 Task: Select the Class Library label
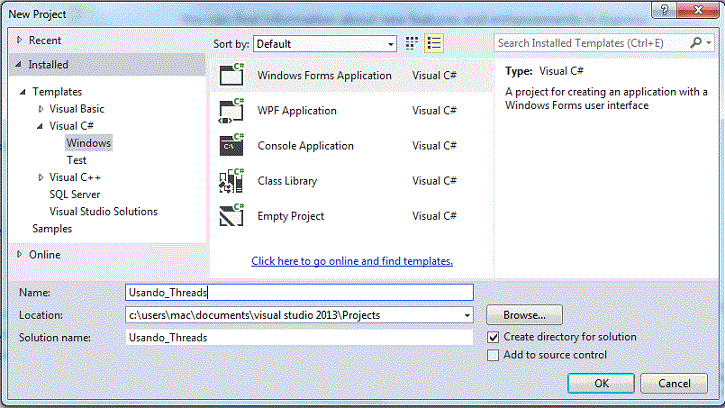tap(287, 181)
